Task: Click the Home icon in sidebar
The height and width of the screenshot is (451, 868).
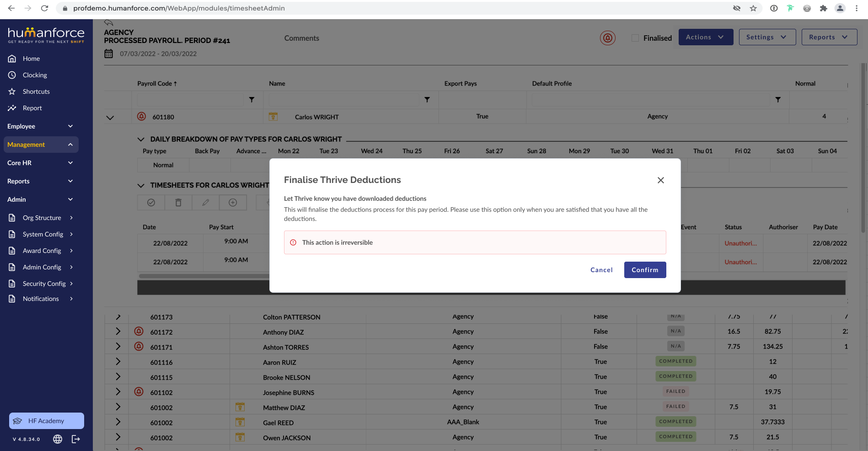Action: point(12,59)
